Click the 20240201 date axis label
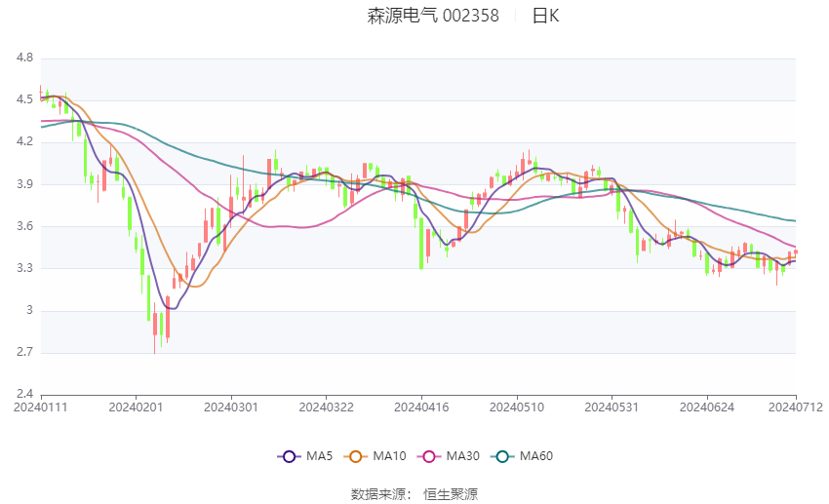The height and width of the screenshot is (504, 829). click(136, 407)
